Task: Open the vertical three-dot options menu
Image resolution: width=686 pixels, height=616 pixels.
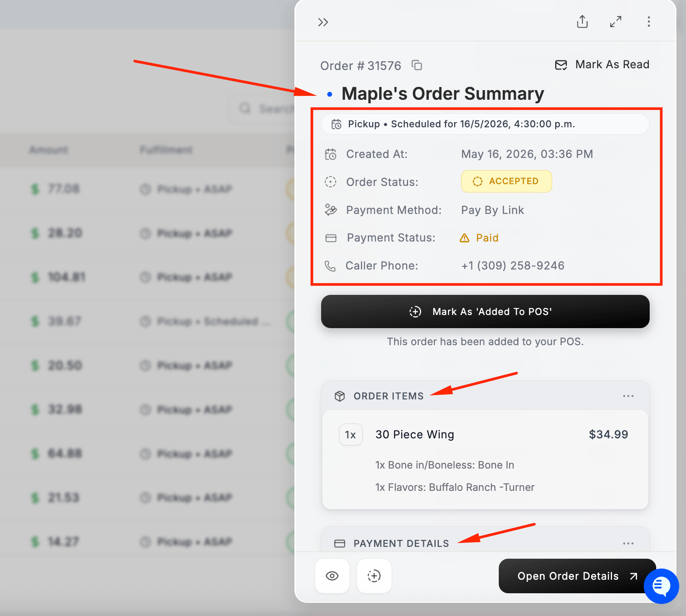Action: tap(648, 21)
